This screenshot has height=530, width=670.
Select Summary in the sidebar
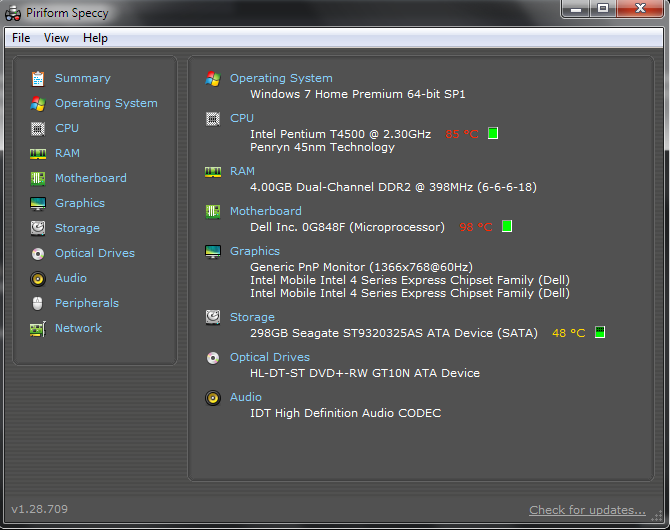(83, 78)
